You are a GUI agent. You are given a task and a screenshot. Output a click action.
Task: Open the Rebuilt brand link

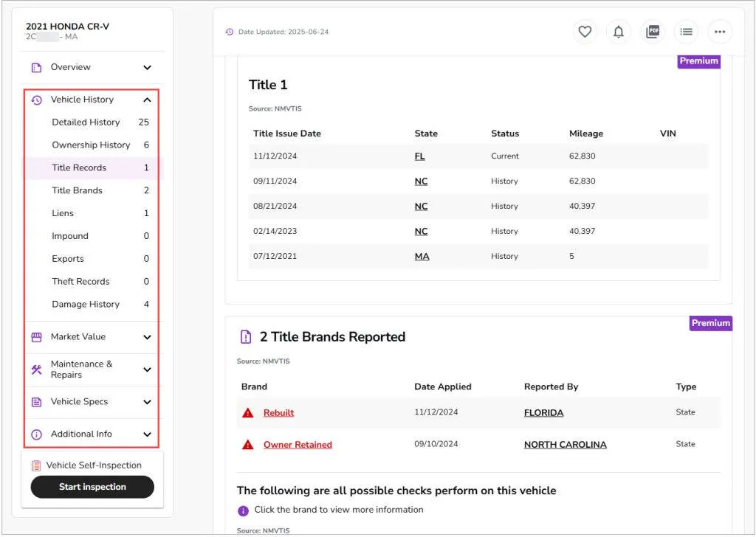click(278, 413)
